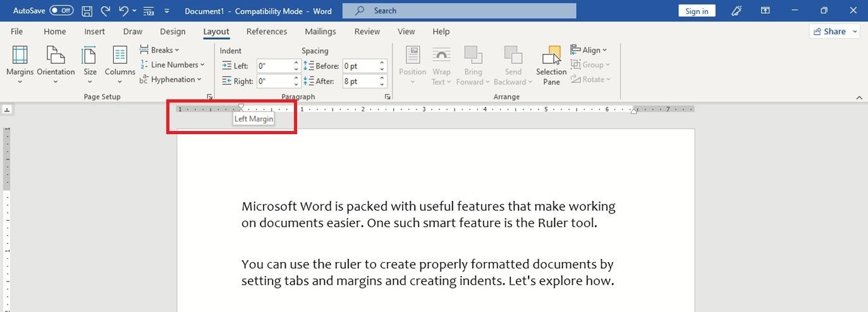Collapse the ribbon with the chevron
This screenshot has width=868, height=312.
click(x=859, y=97)
